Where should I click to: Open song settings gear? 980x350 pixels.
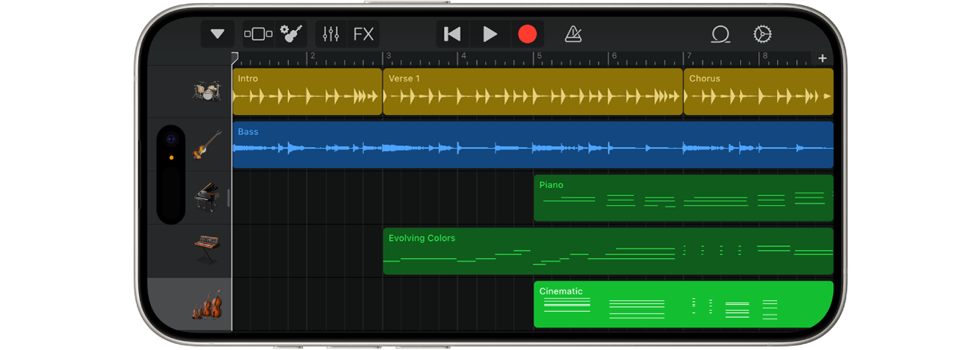tap(762, 34)
